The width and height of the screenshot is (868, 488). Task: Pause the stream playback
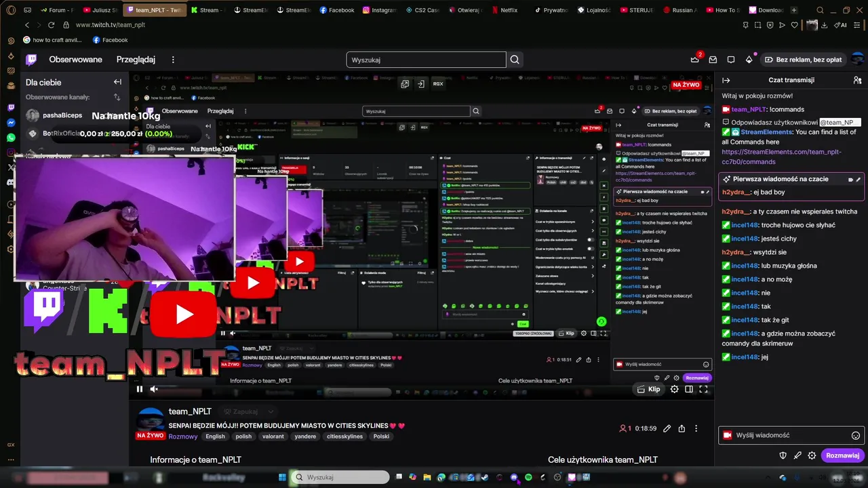[x=140, y=389]
